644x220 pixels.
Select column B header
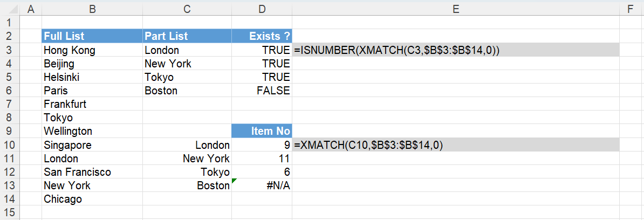point(92,10)
